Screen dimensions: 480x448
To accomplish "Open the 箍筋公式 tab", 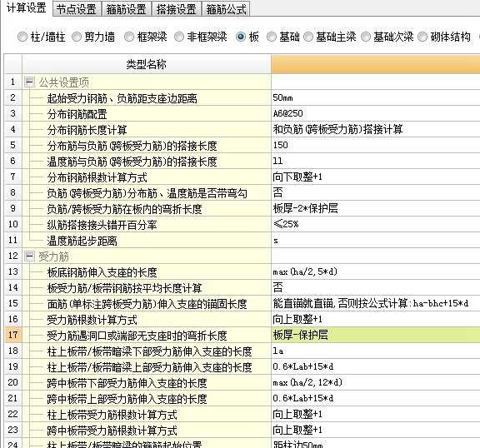I will coord(226,9).
